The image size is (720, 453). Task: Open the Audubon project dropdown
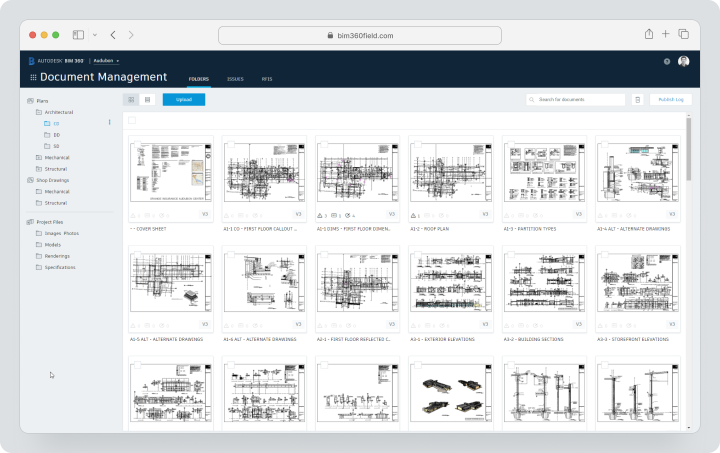click(x=106, y=61)
